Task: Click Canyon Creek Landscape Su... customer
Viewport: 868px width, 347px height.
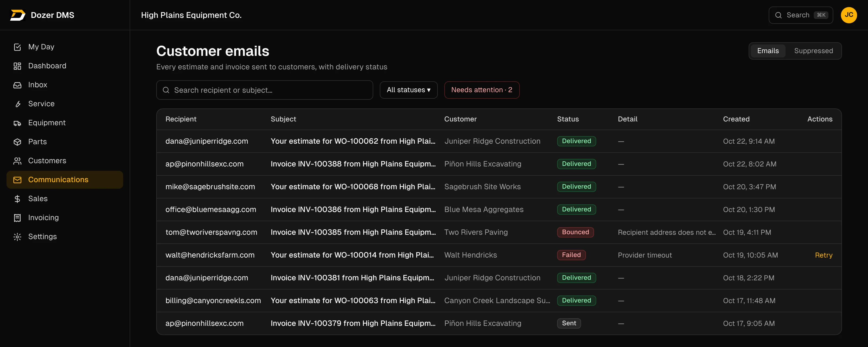Action: tap(497, 301)
